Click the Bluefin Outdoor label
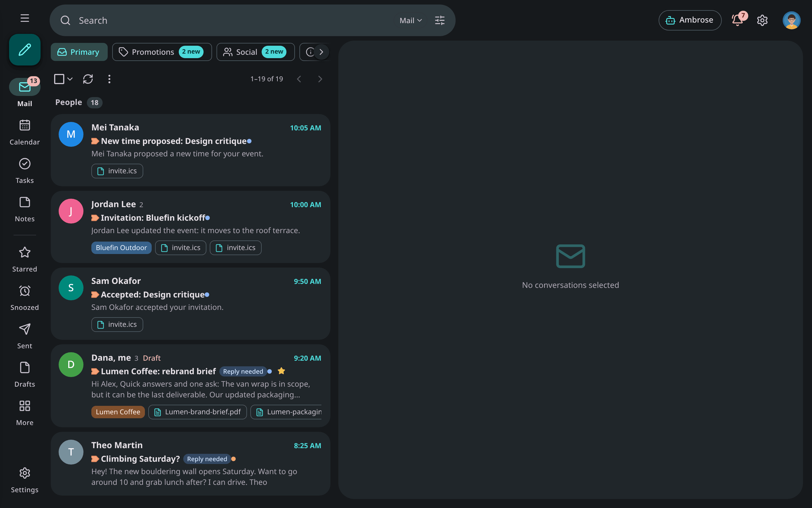Viewport: 812px width, 508px height. click(121, 248)
